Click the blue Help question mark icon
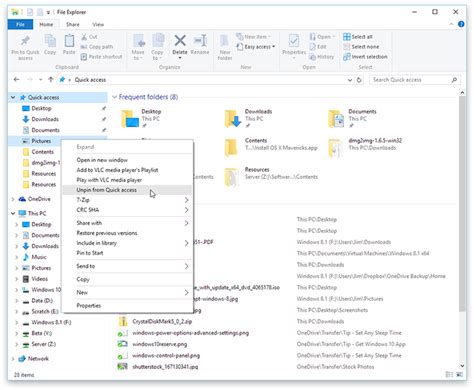 pyautogui.click(x=461, y=24)
